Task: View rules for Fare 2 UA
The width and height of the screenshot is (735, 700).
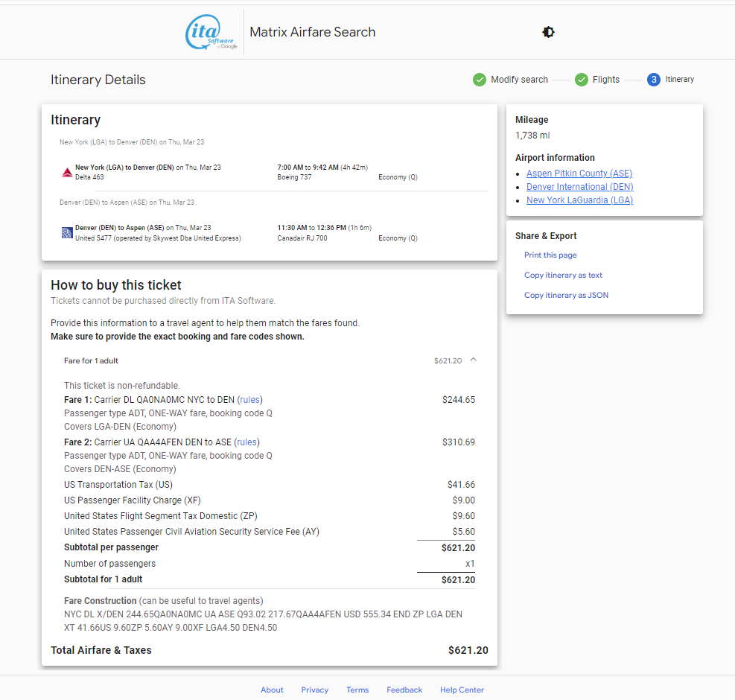Action: [246, 442]
